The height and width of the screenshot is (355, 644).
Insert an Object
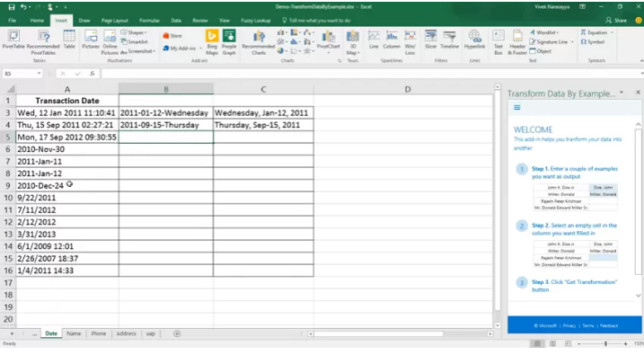pyautogui.click(x=541, y=51)
